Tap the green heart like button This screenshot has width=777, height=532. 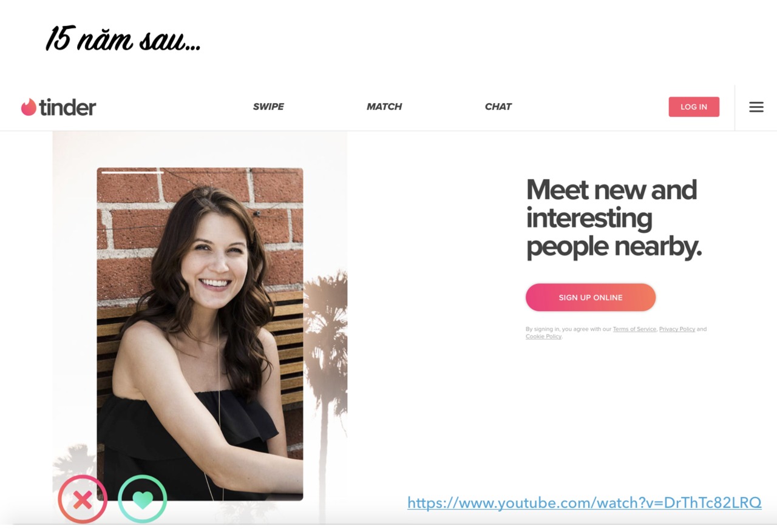point(142,500)
